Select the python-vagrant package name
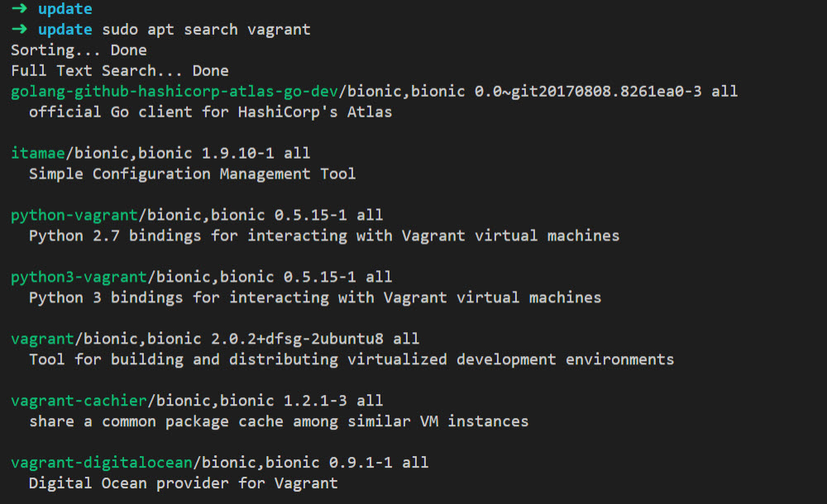 74,215
